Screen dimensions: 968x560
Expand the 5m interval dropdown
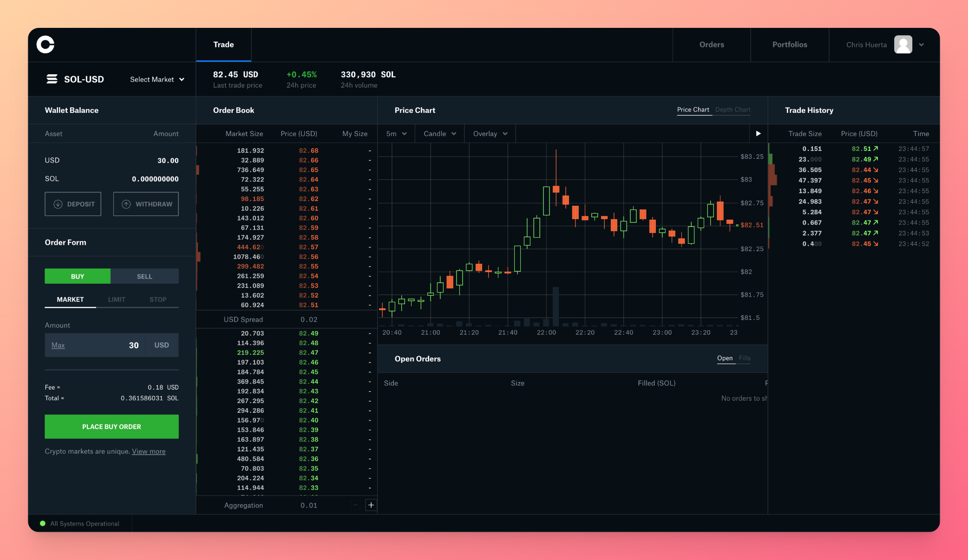[x=396, y=134]
